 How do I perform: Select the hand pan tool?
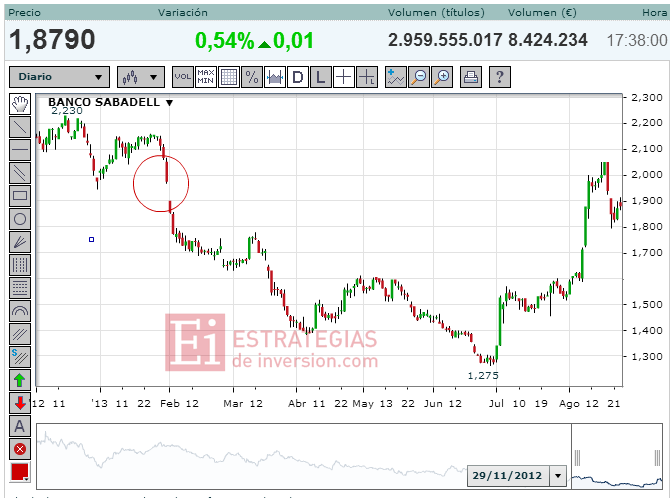20,104
